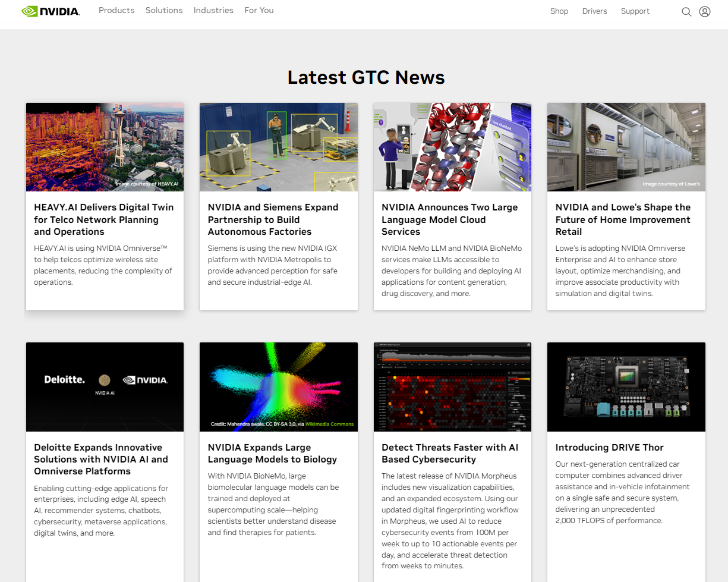This screenshot has width=728, height=582.
Task: Open HEAVY.AI Seattle skyline thumbnail
Action: click(x=105, y=147)
